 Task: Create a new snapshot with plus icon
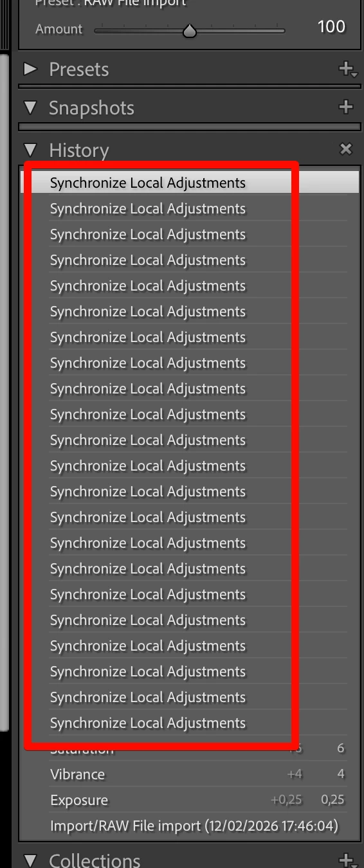(346, 107)
